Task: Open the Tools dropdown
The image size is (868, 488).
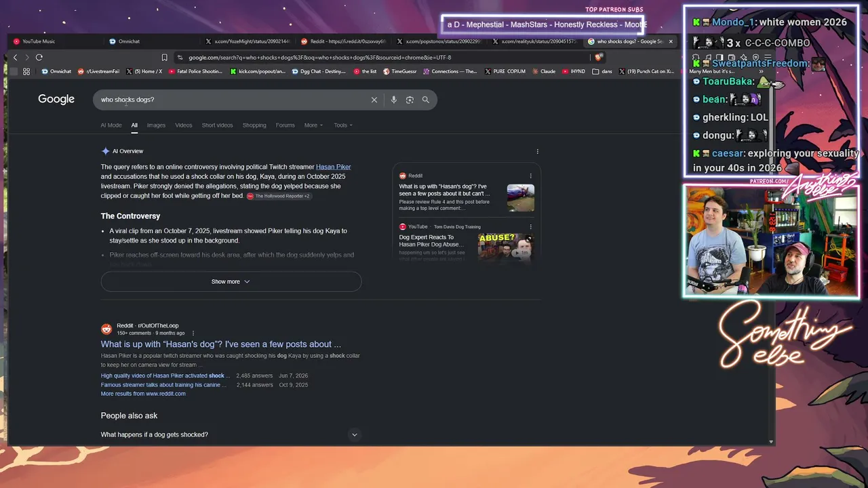Action: pyautogui.click(x=343, y=125)
